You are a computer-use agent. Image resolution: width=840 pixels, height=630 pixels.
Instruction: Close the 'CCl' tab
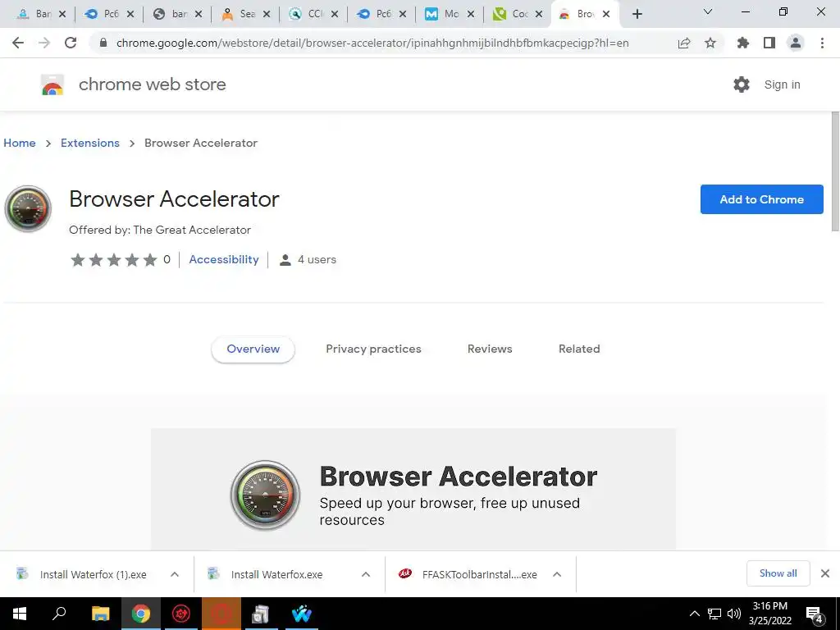tap(335, 15)
